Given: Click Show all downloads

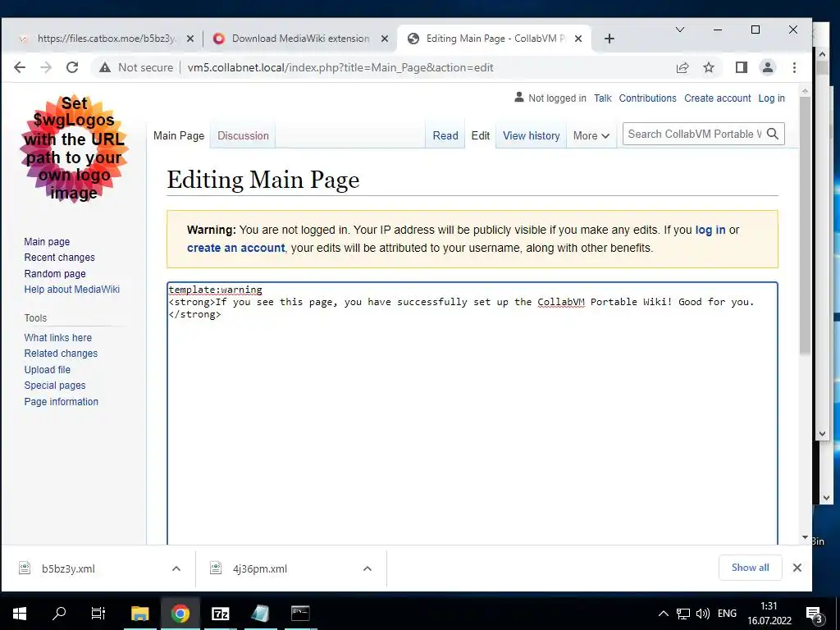Looking at the screenshot, I should [750, 568].
